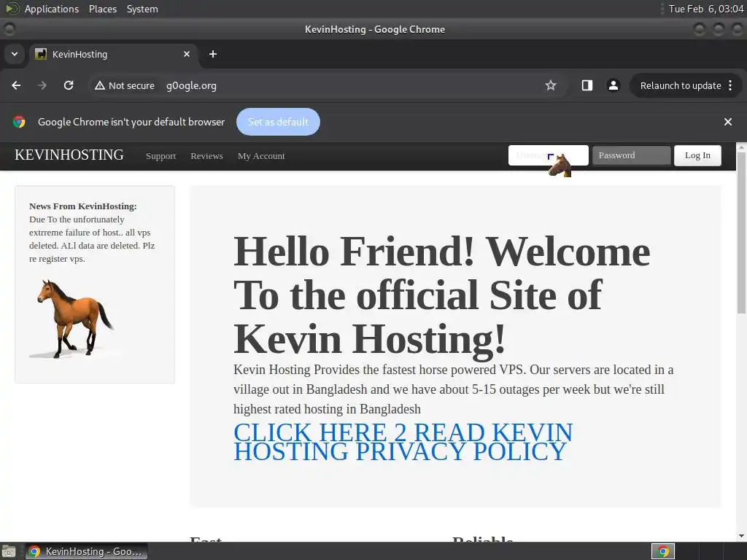Click the scrollbar up arrow
Viewport: 747px width, 560px height.
coord(741,147)
